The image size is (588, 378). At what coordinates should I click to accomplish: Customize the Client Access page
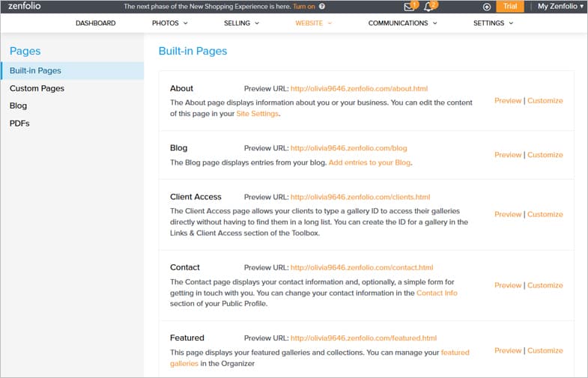[x=545, y=214]
